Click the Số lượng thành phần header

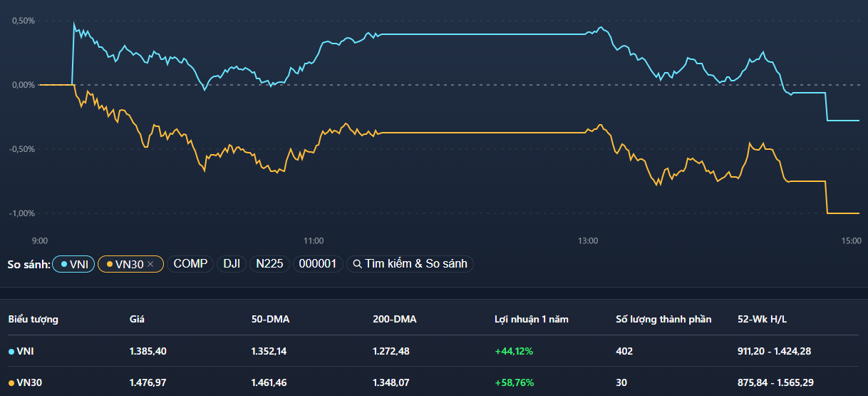pos(663,319)
